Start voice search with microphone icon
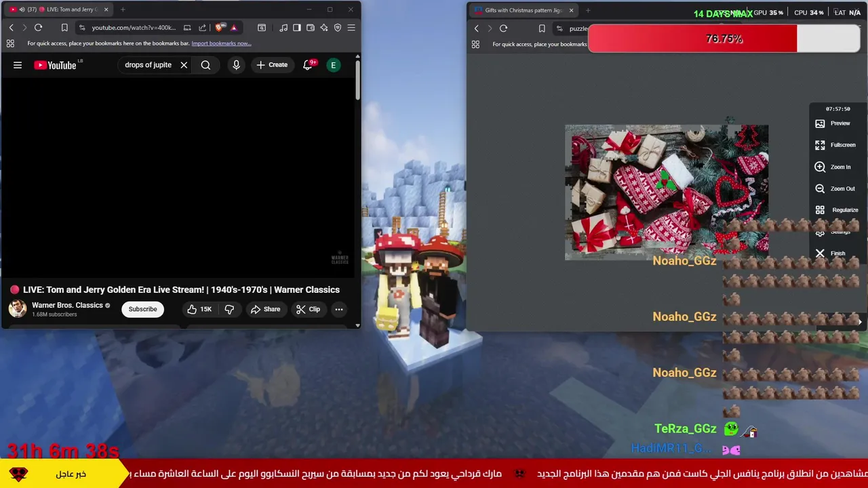 tap(236, 65)
